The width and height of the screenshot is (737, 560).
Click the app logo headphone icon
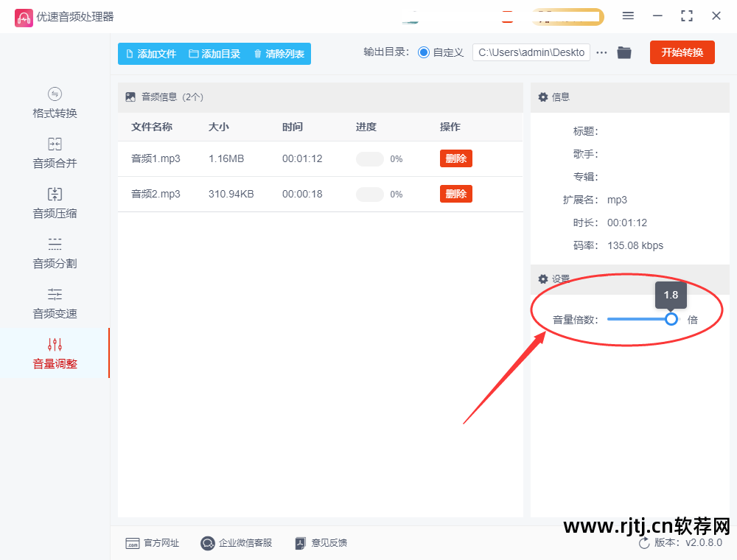coord(24,18)
